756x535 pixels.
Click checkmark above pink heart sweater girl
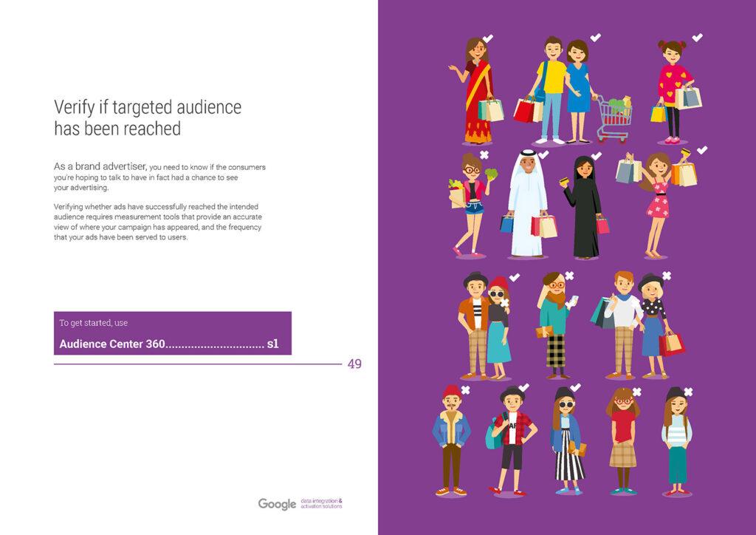[698, 37]
